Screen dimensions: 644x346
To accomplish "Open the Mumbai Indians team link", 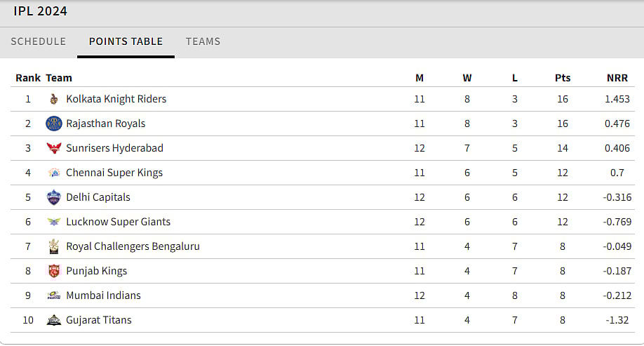I will pos(103,295).
